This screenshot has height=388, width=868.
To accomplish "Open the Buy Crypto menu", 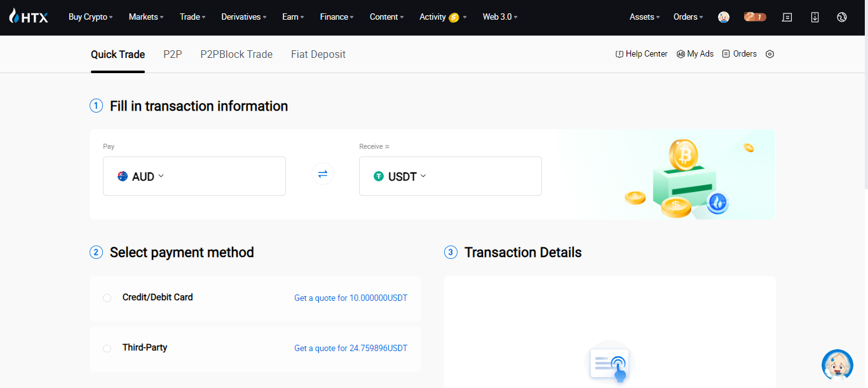I will 90,17.
